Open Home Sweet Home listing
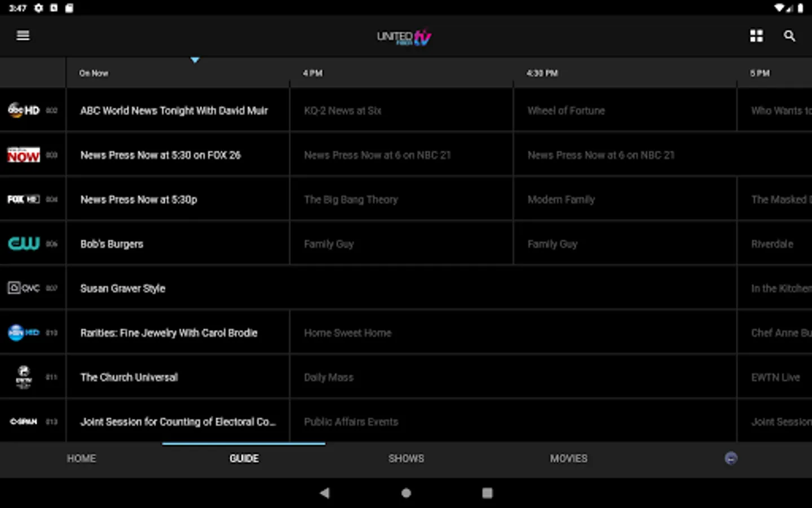The height and width of the screenshot is (508, 812). 513,332
